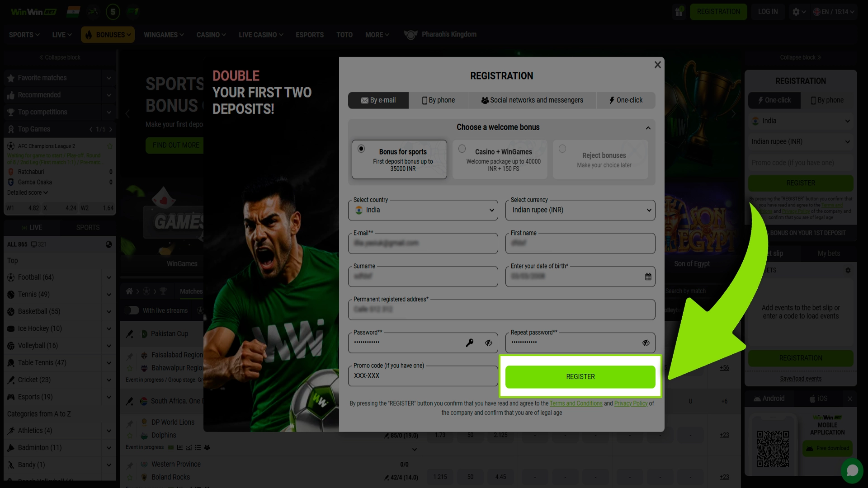Screen dimensions: 868x488
Task: Open the calendar date picker icon
Action: pyautogui.click(x=648, y=277)
